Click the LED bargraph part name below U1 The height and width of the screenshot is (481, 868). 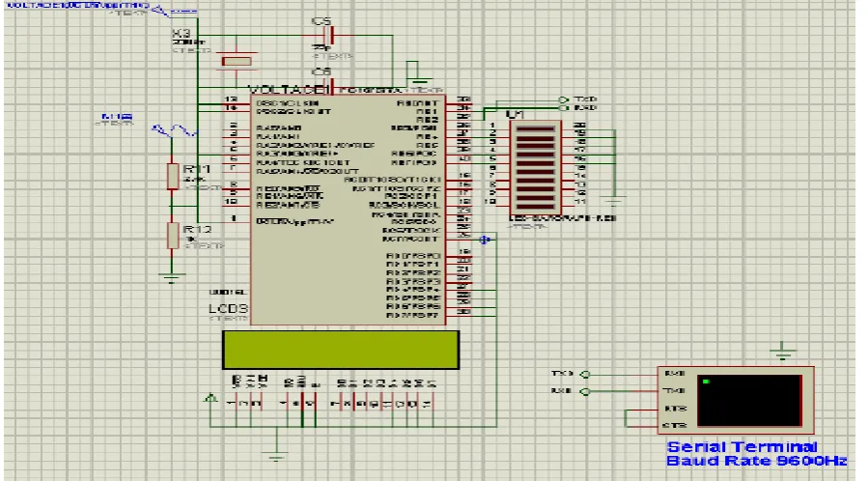point(563,218)
